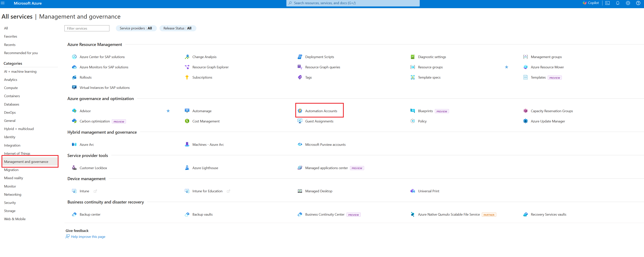Click the Subscriptions key icon
Screen dimensions: 644x257
[187, 77]
